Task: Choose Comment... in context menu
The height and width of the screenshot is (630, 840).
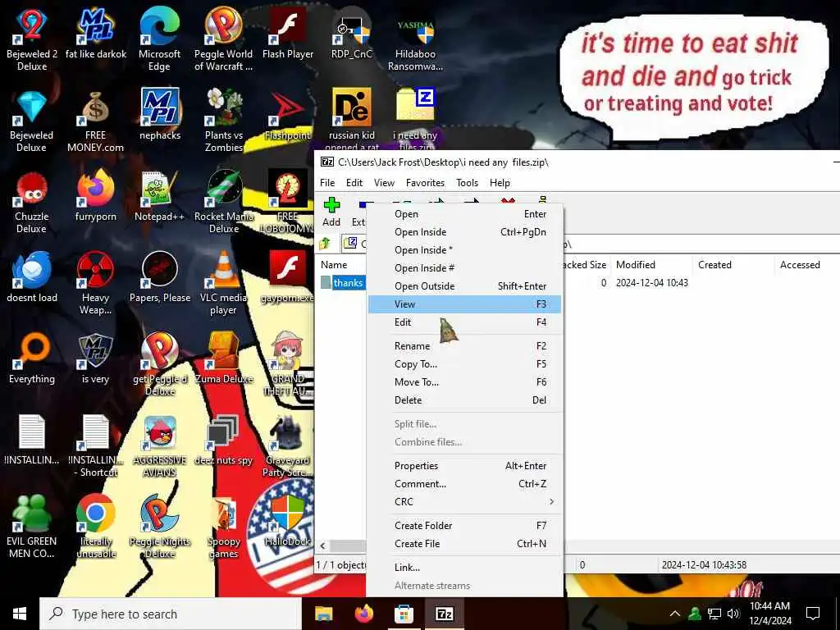Action: click(x=464, y=484)
